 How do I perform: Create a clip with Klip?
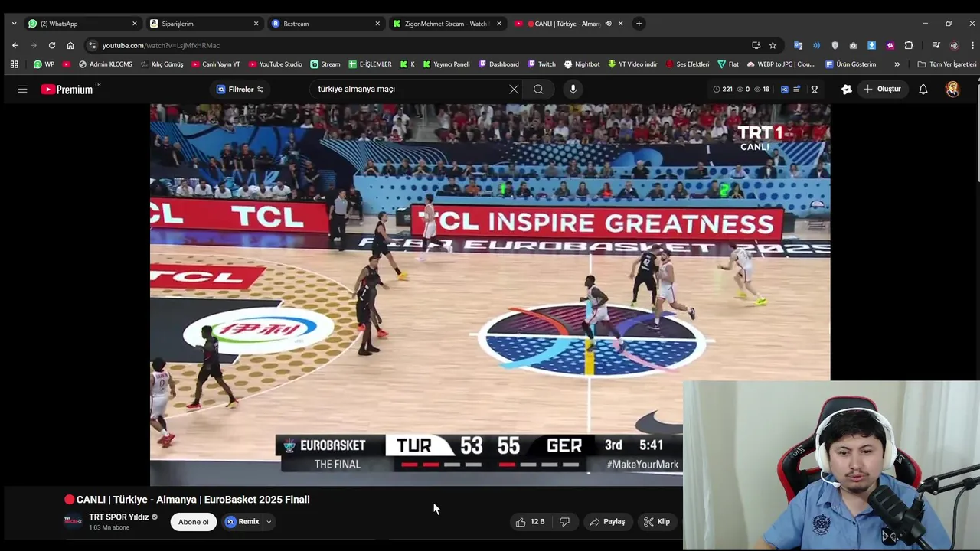tap(657, 522)
